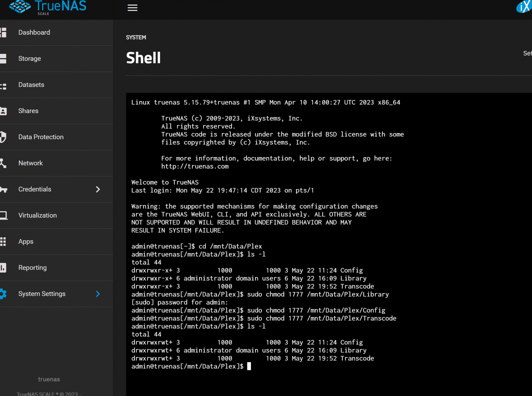Click the Shares icon in sidebar
This screenshot has width=532, height=396.
coord(3,111)
